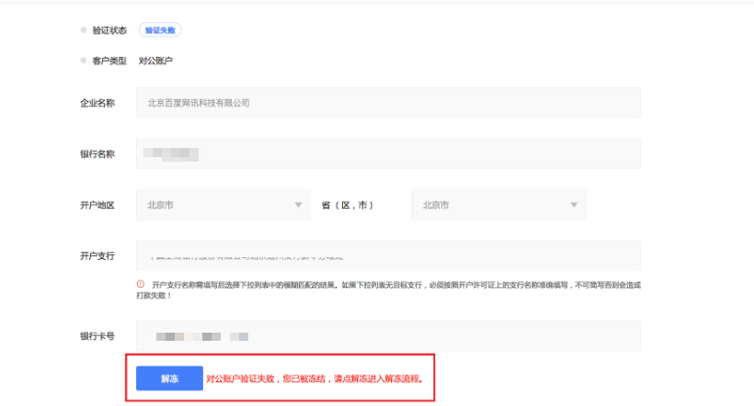The image size is (754, 406).
Task: Click the red 对公账户验证失败 frozen message
Action: pyautogui.click(x=315, y=379)
